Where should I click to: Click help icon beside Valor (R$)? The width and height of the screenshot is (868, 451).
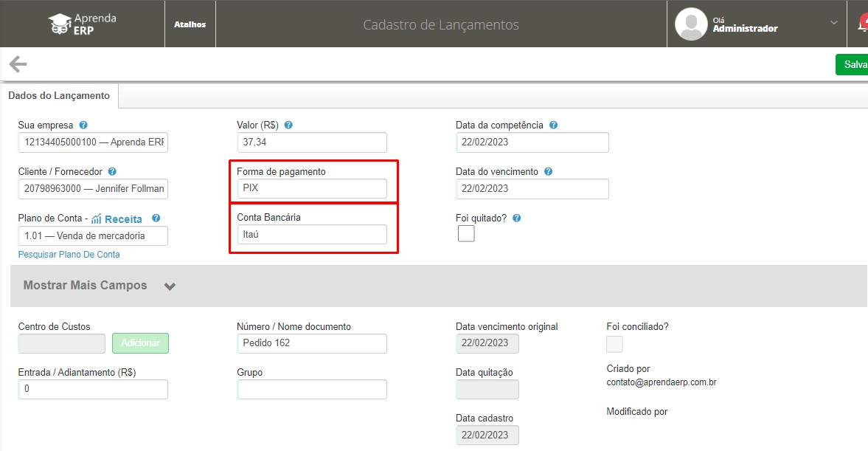tap(288, 125)
